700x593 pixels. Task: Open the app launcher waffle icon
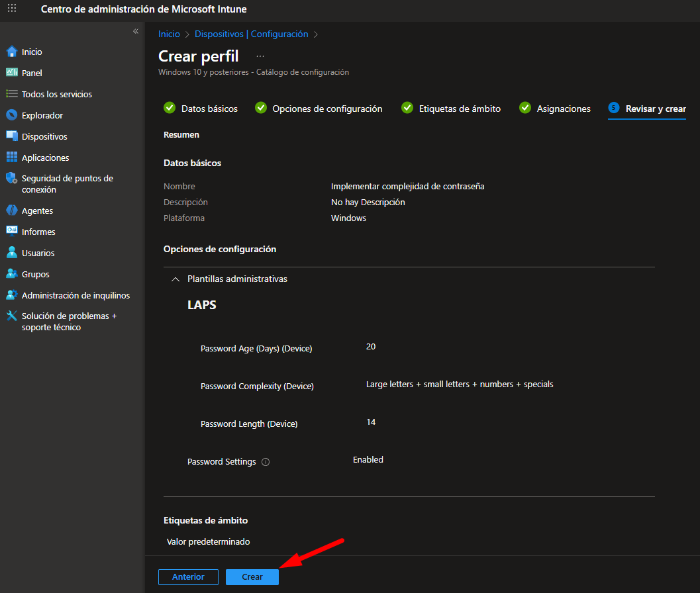12,9
